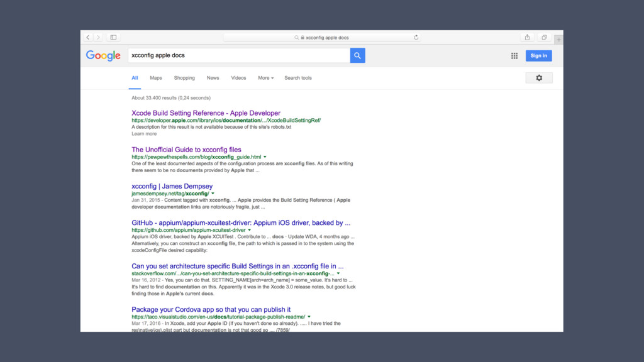Image resolution: width=644 pixels, height=362 pixels.
Task: Click the Sign in button
Action: [538, 56]
